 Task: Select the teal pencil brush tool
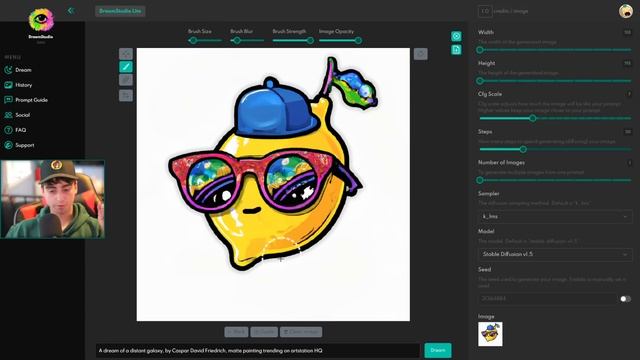126,67
